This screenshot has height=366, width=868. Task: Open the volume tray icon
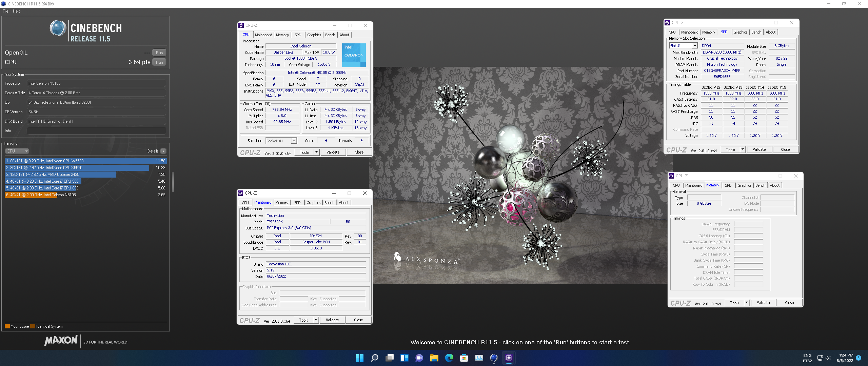(828, 358)
